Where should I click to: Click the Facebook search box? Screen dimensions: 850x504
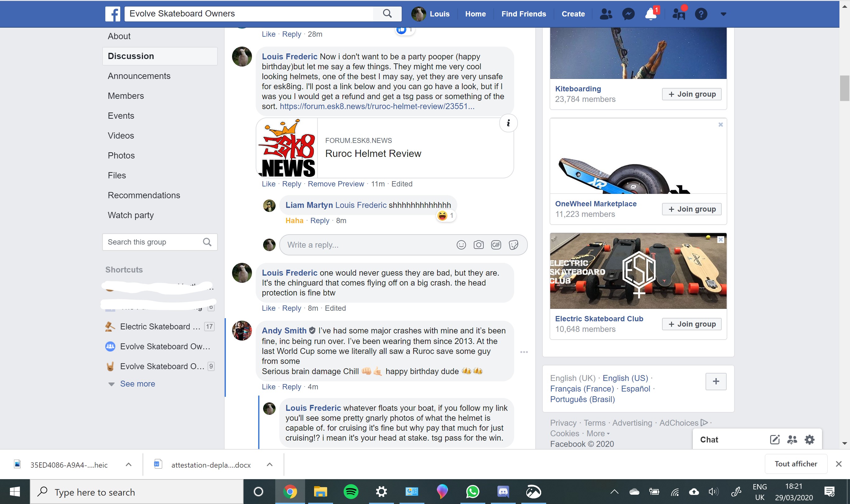[x=249, y=14]
